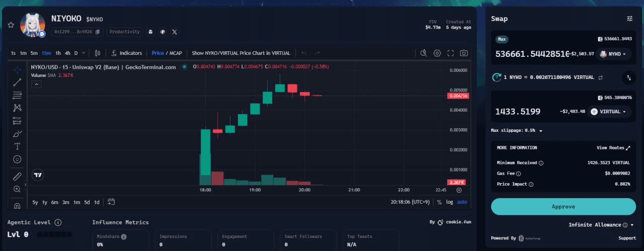
Task: Collapse the indicator legend chevron
Action: [x=36, y=85]
